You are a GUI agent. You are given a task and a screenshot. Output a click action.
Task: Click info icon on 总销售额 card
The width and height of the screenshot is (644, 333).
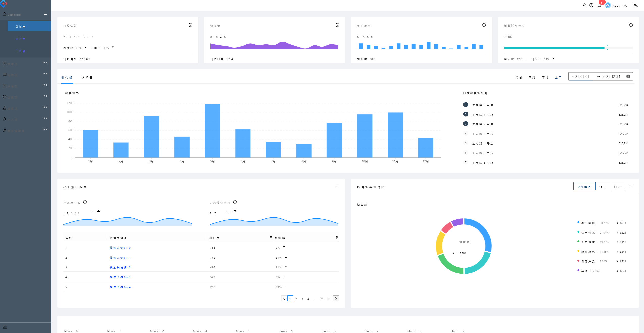(190, 25)
